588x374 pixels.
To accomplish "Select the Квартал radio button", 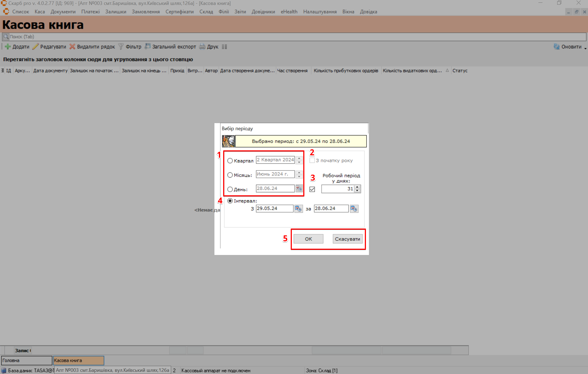I will pyautogui.click(x=230, y=161).
